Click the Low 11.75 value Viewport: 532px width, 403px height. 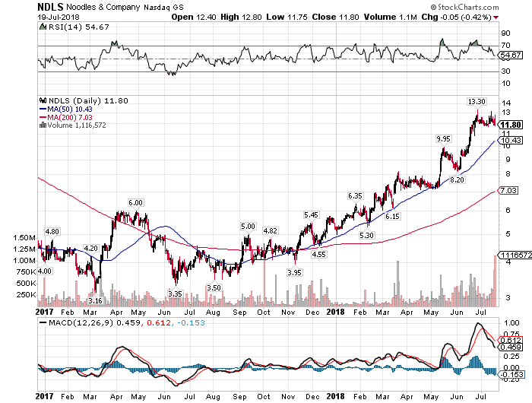(x=287, y=17)
